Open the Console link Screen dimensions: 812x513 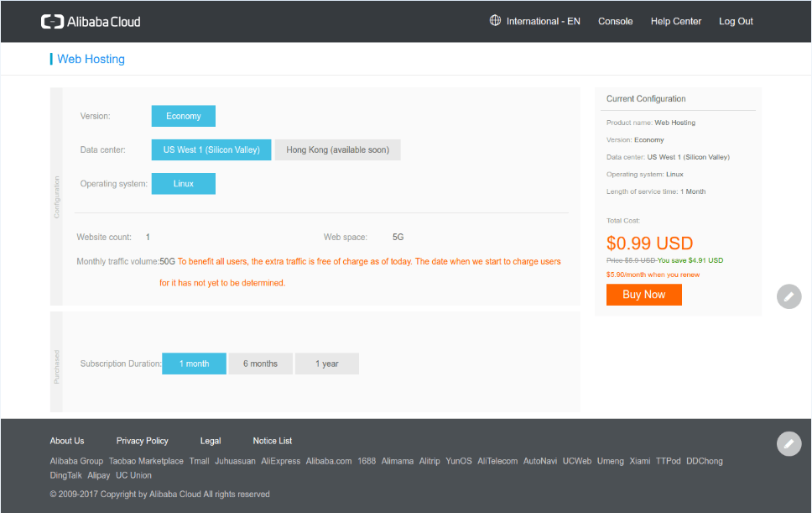[615, 21]
